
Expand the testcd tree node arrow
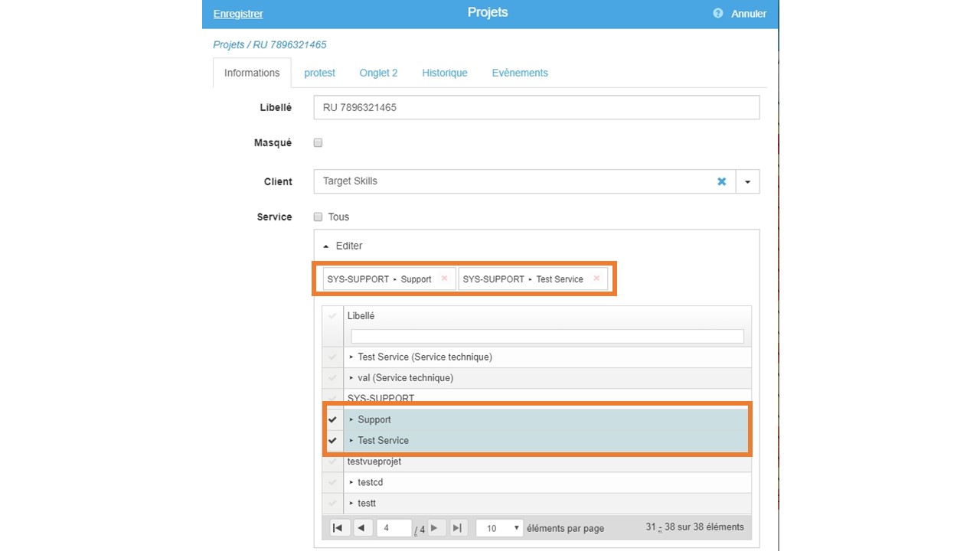point(351,483)
